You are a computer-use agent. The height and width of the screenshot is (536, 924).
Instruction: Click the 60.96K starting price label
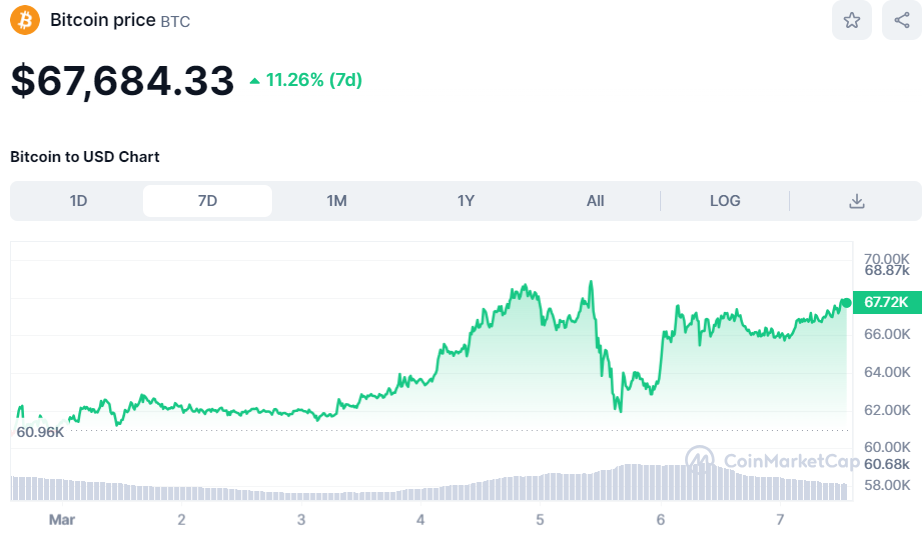pos(40,432)
